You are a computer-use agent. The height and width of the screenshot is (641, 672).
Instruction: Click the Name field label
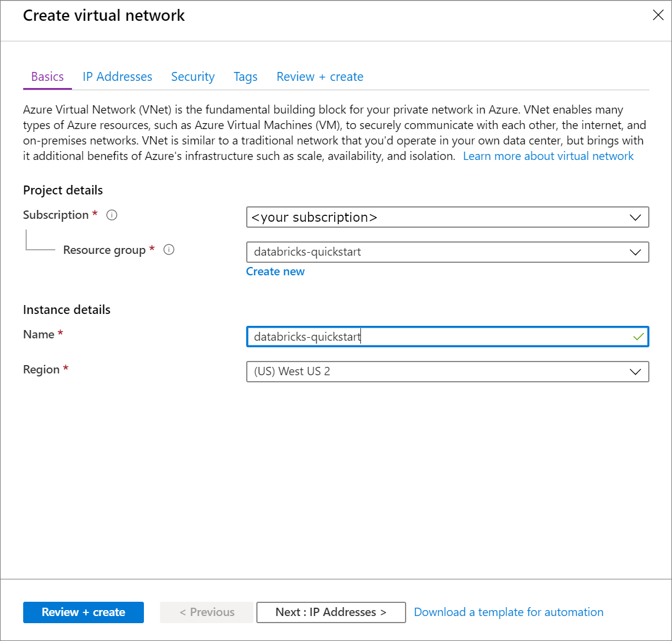click(39, 334)
